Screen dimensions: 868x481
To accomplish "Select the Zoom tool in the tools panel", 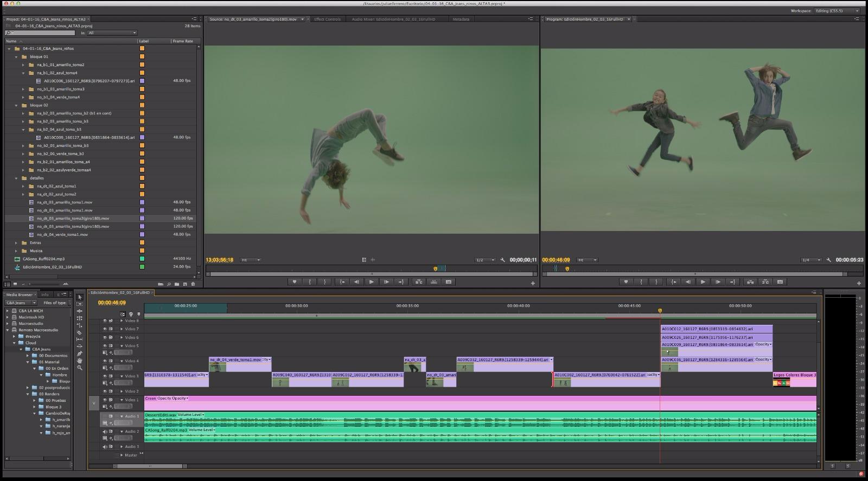I will tap(80, 368).
